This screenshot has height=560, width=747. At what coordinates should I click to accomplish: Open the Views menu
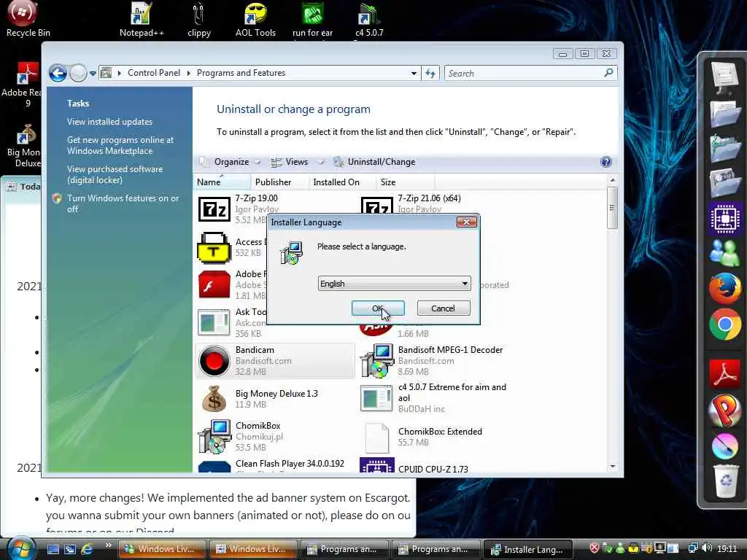coord(296,162)
